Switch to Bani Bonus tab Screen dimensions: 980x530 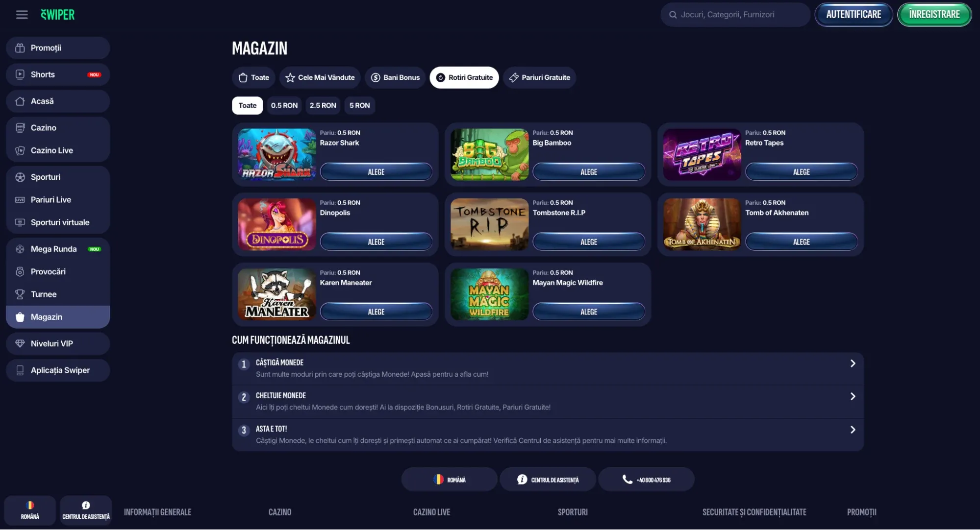click(x=395, y=77)
